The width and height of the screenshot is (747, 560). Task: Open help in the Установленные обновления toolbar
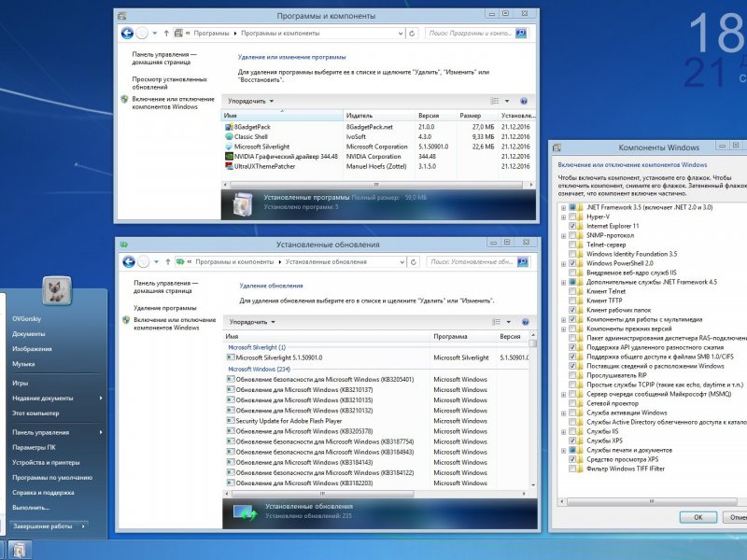[x=526, y=322]
